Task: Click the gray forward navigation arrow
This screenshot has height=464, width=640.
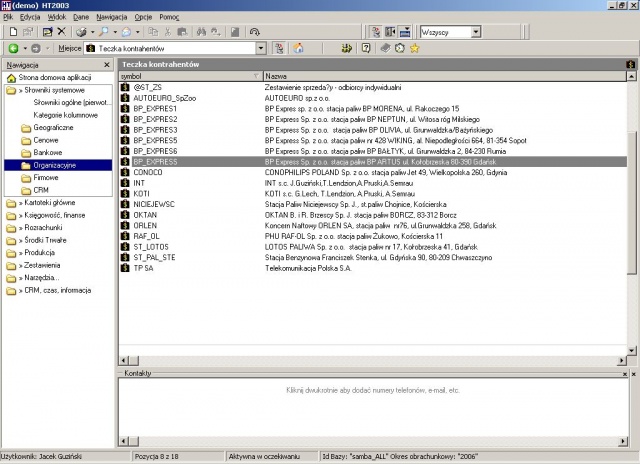Action: click(36, 49)
